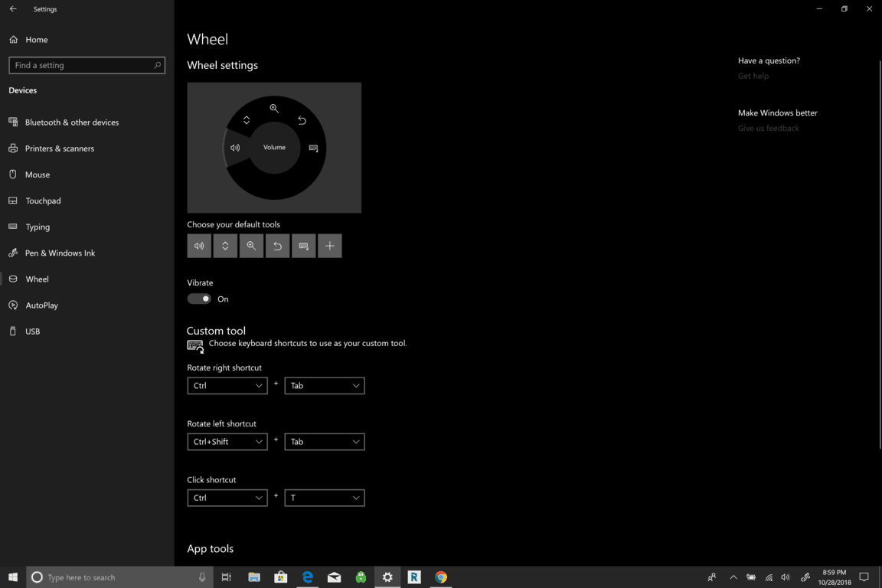Viewport: 882px width, 588px height.
Task: Select the Volume default tool button
Action: point(199,246)
